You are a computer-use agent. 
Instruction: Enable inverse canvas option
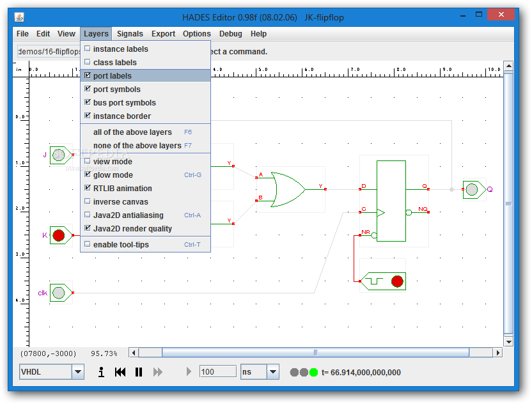[x=145, y=202]
